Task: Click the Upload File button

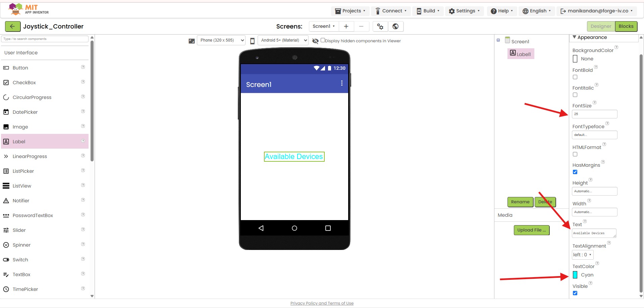Action: [531, 230]
